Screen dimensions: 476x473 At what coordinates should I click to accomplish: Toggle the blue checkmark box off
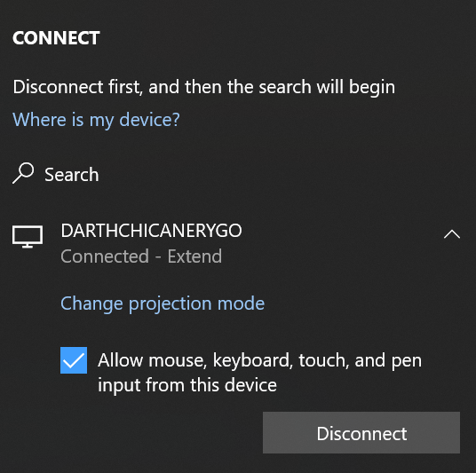(x=74, y=360)
